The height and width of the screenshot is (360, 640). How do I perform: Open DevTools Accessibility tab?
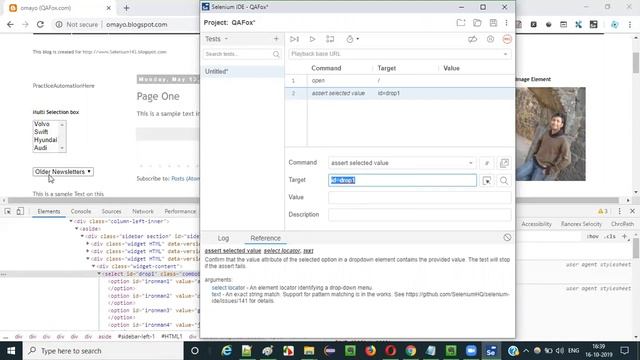[536, 224]
